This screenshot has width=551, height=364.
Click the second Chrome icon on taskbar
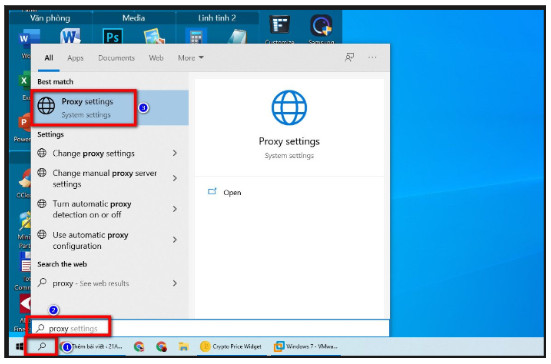pos(161,347)
